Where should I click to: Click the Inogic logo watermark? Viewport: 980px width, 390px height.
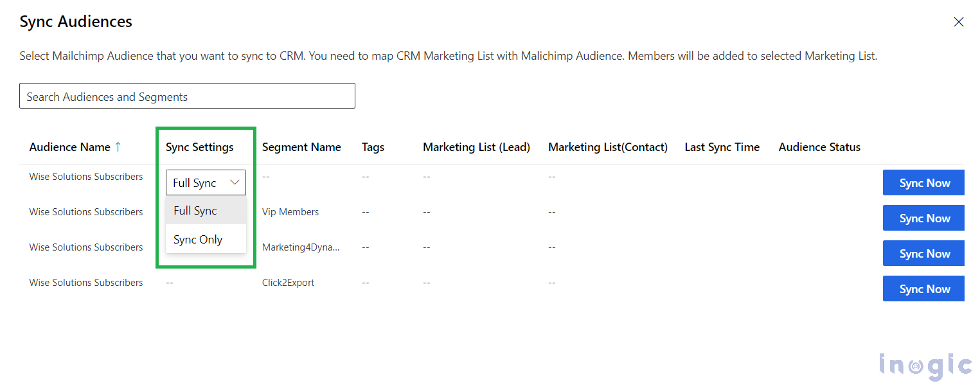[925, 365]
